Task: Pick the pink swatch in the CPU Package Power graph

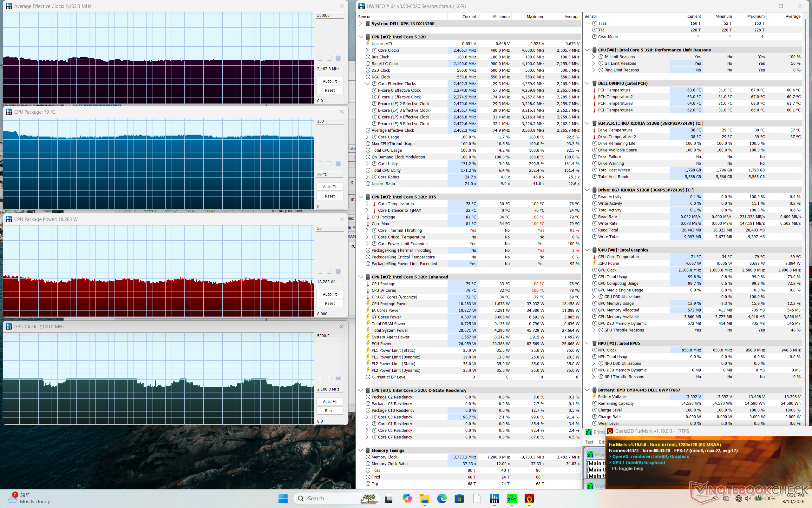Action: [x=320, y=271]
